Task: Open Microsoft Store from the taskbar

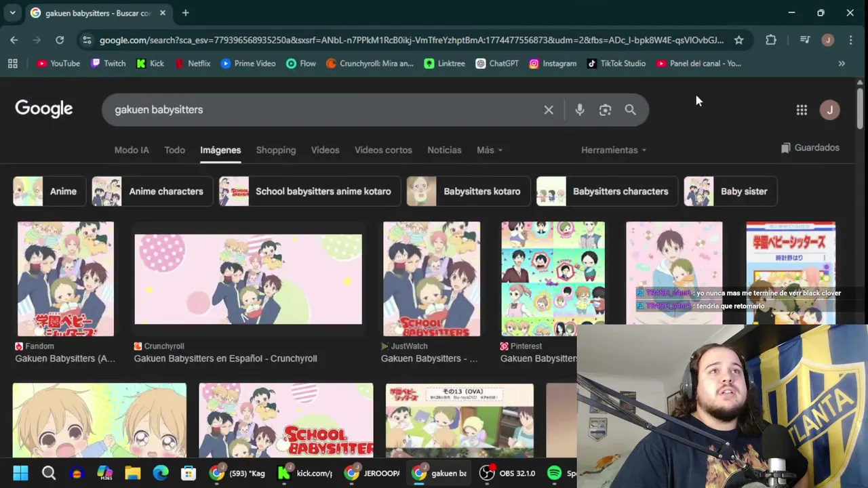Action: (189, 473)
